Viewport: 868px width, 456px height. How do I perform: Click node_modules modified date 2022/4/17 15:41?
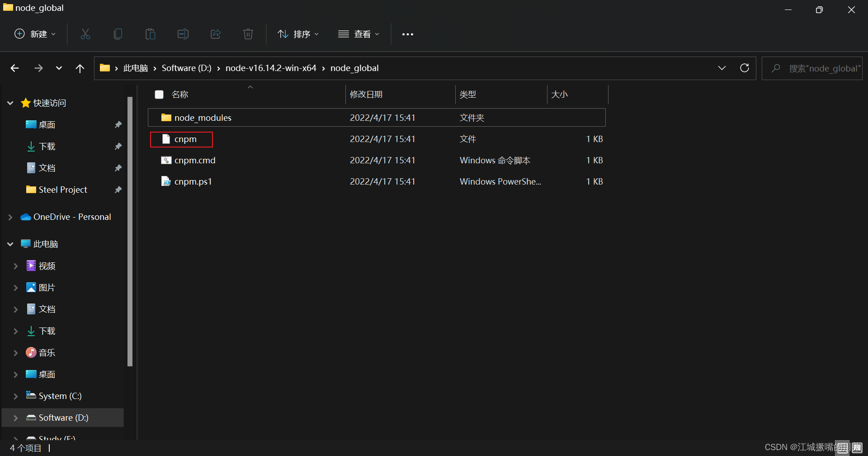coord(382,118)
